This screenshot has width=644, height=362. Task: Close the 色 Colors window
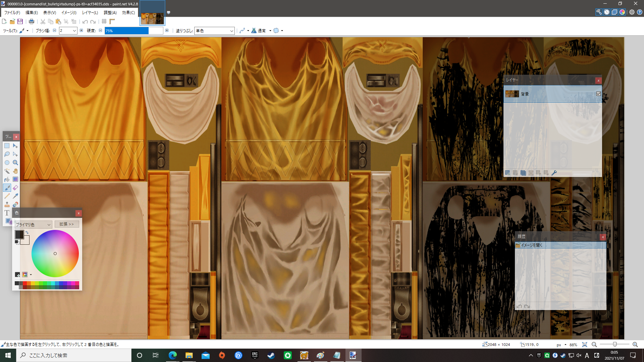tap(78, 213)
